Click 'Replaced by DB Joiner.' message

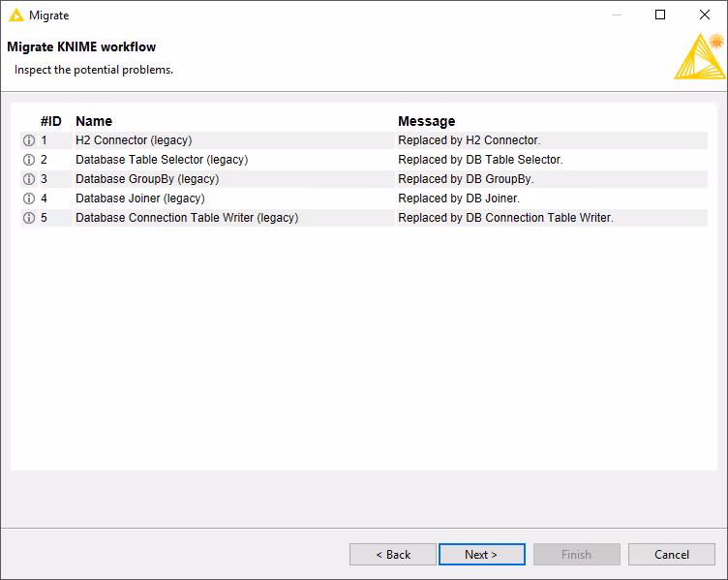click(459, 198)
